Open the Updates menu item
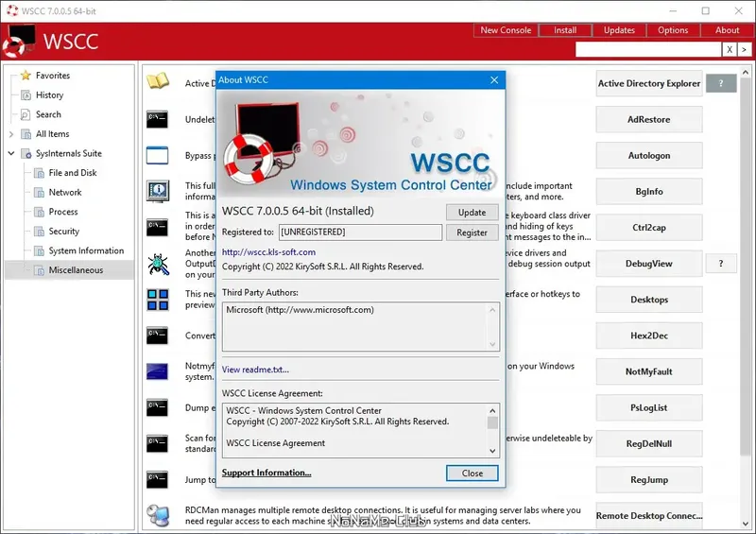 (x=619, y=30)
